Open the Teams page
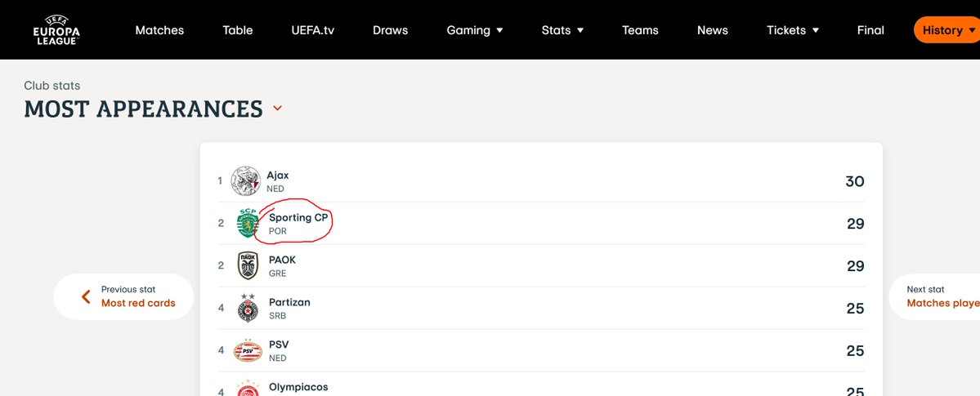 click(640, 30)
